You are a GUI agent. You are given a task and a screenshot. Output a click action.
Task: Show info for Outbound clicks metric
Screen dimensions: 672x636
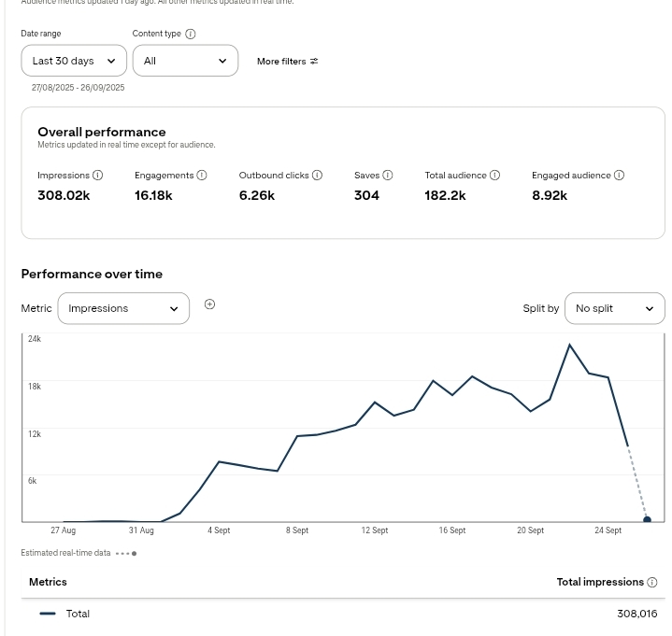pos(317,176)
